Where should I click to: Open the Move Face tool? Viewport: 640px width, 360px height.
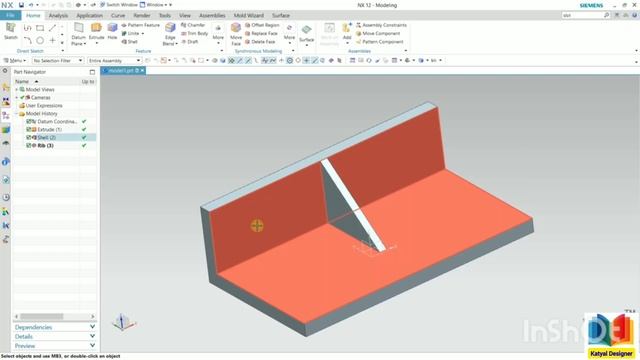pyautogui.click(x=236, y=34)
